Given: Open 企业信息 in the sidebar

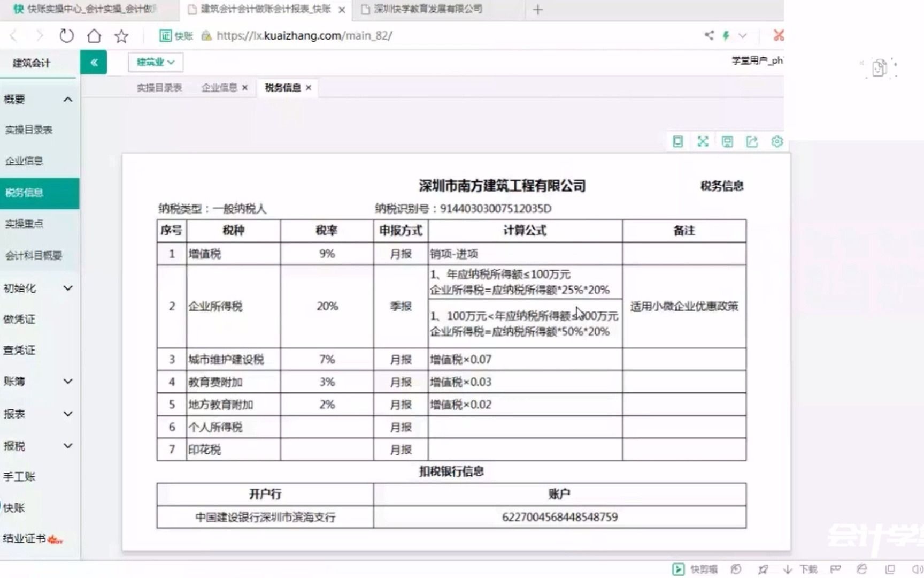Looking at the screenshot, I should tap(24, 161).
